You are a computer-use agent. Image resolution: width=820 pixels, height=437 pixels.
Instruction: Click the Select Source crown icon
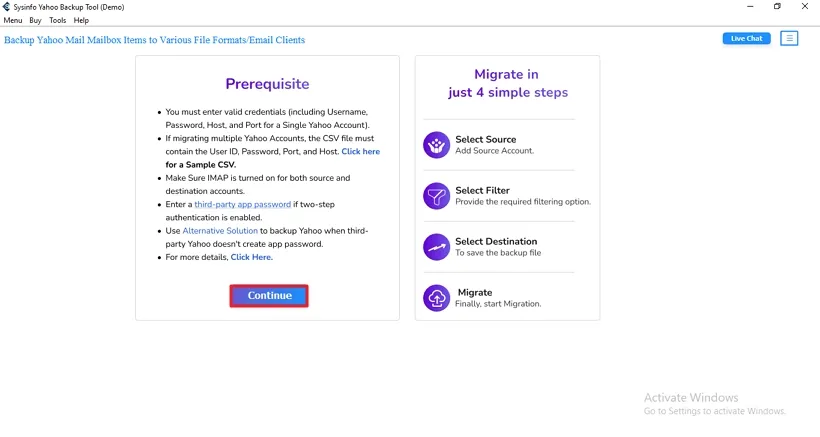click(437, 145)
